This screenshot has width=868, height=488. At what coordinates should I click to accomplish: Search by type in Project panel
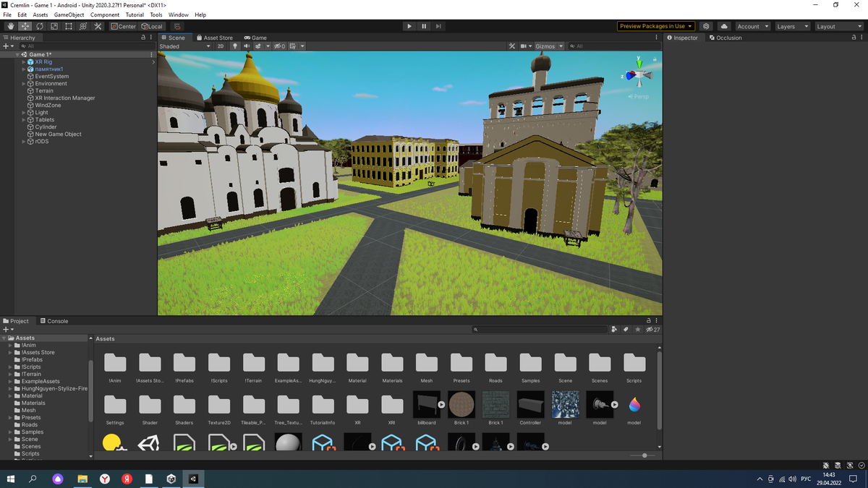click(614, 330)
